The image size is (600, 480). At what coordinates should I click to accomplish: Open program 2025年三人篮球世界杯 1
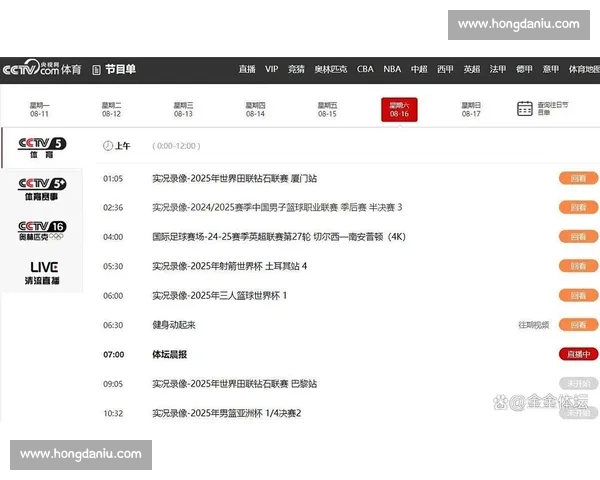tap(219, 296)
